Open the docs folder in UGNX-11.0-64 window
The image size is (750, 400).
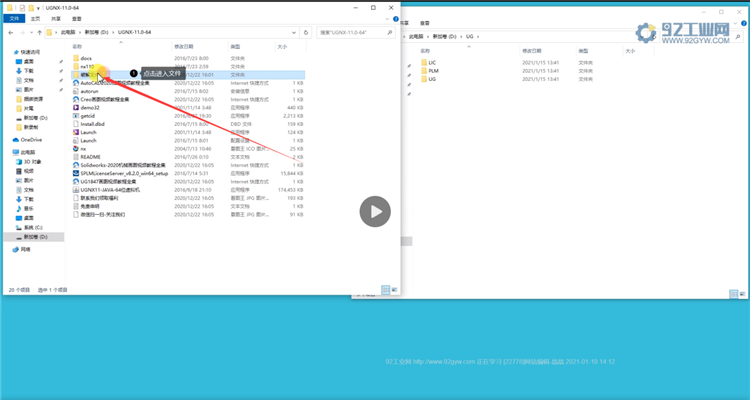point(86,58)
